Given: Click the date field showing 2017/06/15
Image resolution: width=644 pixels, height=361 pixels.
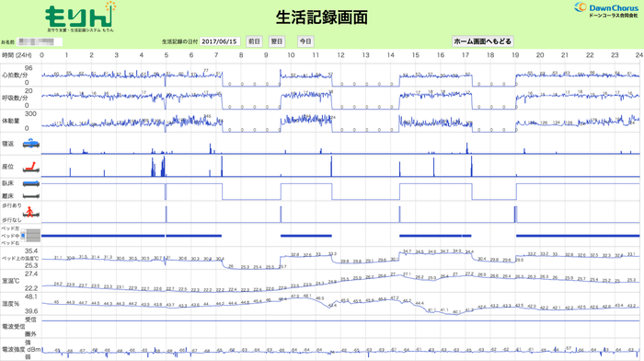Looking at the screenshot, I should pos(220,41).
